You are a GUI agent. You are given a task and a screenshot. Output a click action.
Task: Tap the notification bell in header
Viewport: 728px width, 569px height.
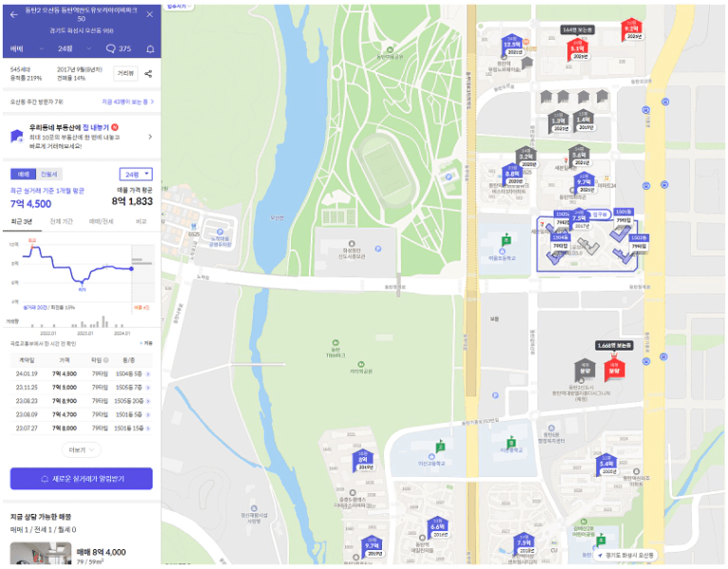(150, 49)
